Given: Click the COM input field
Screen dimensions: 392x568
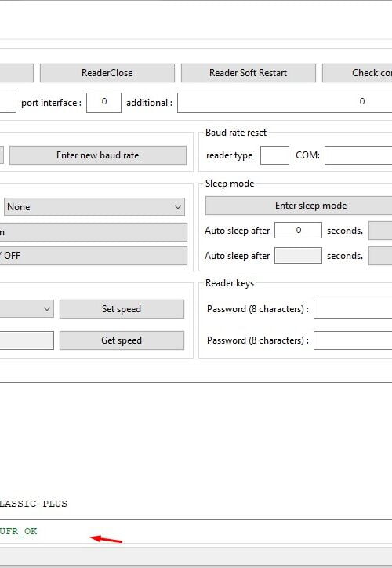Looking at the screenshot, I should coord(358,155).
